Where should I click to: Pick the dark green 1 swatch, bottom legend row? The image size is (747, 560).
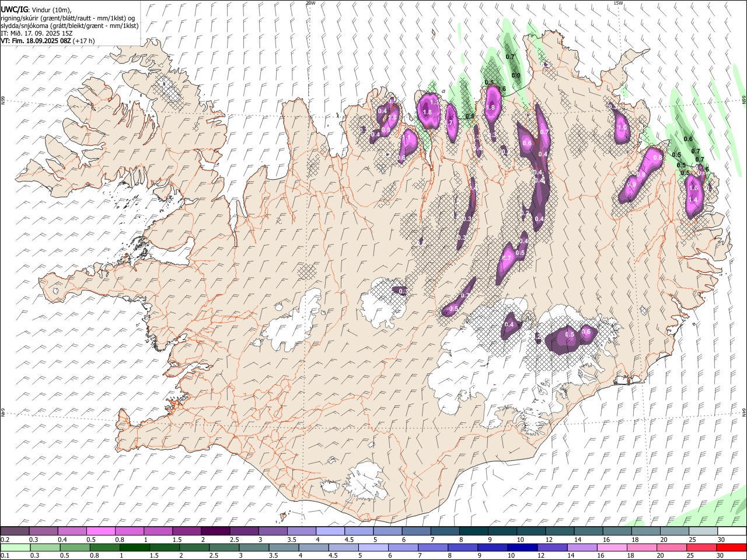[x=135, y=548]
